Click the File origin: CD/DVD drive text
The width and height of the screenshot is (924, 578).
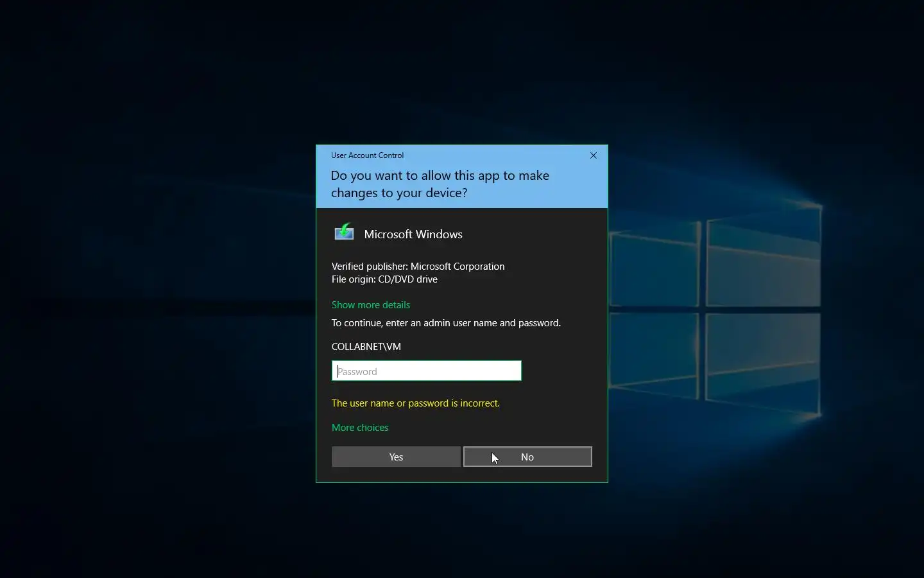pyautogui.click(x=384, y=279)
